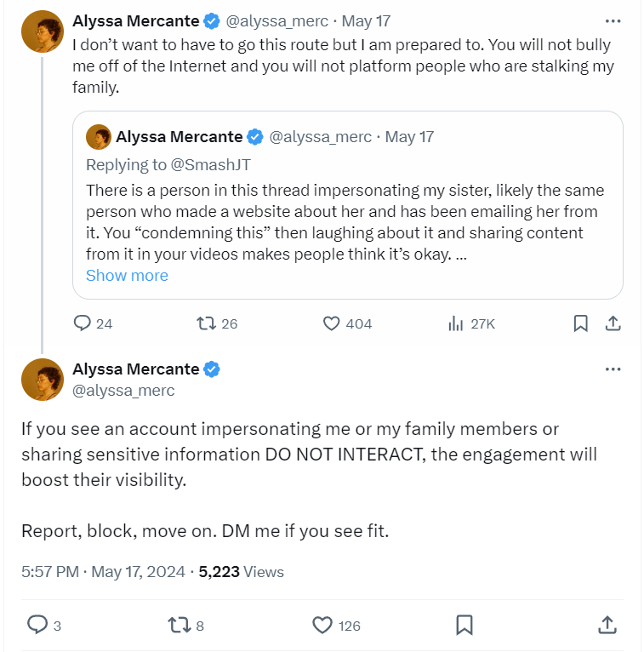Share the main tweet at bottom

(x=607, y=626)
